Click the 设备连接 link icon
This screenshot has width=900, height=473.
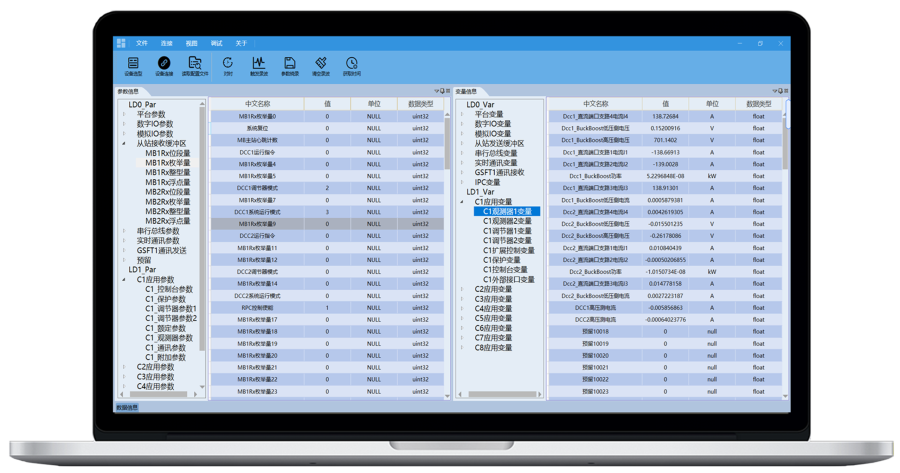tap(164, 65)
